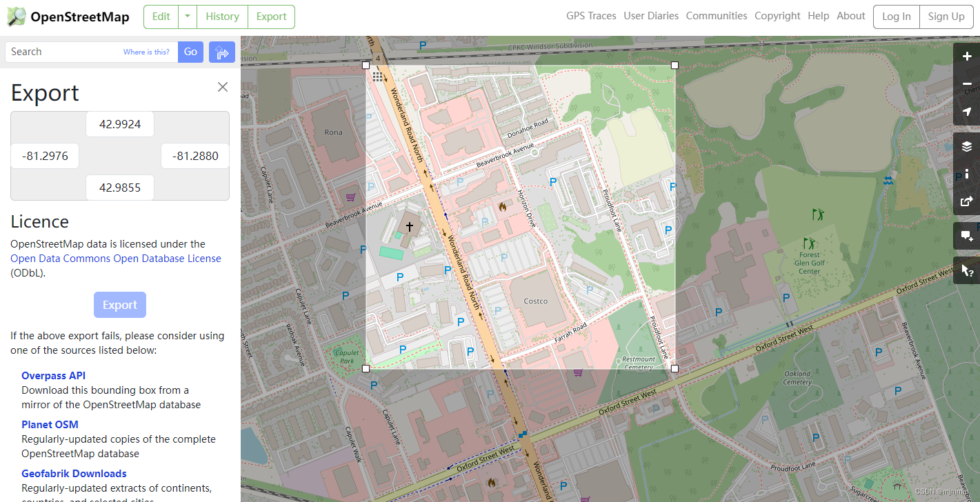
Task: Click the blue Export button
Action: tap(120, 305)
